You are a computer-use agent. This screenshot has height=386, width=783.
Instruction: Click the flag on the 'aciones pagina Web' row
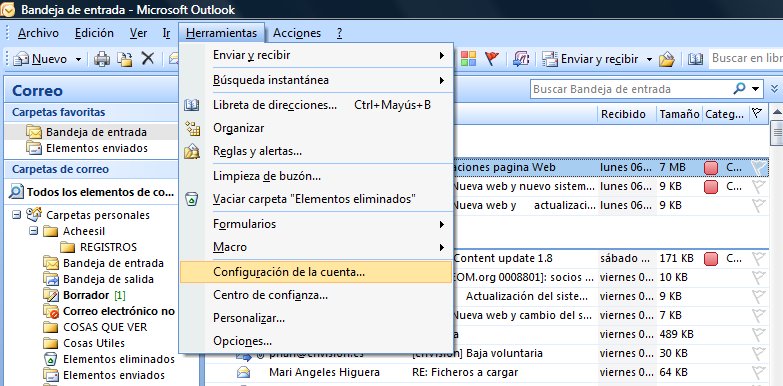click(x=759, y=167)
